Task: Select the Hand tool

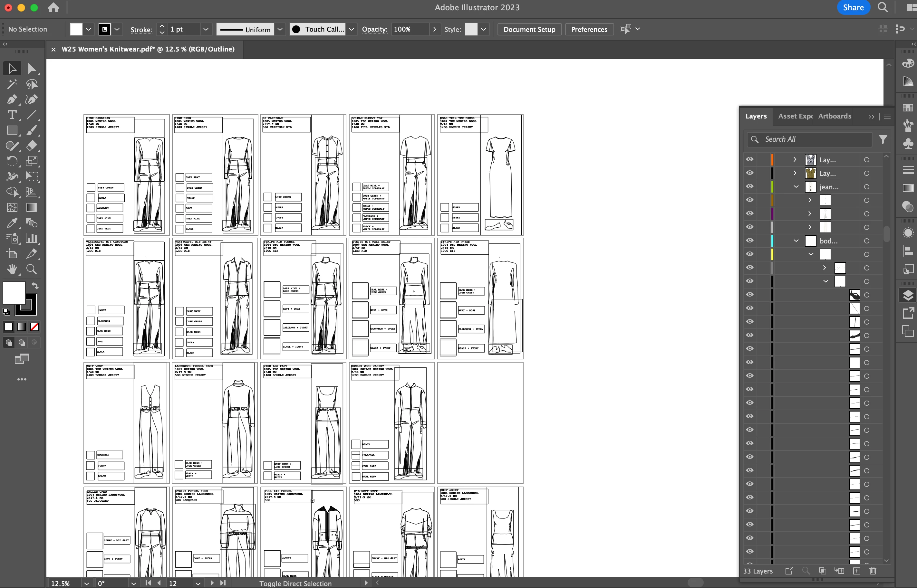Action: [x=12, y=270]
